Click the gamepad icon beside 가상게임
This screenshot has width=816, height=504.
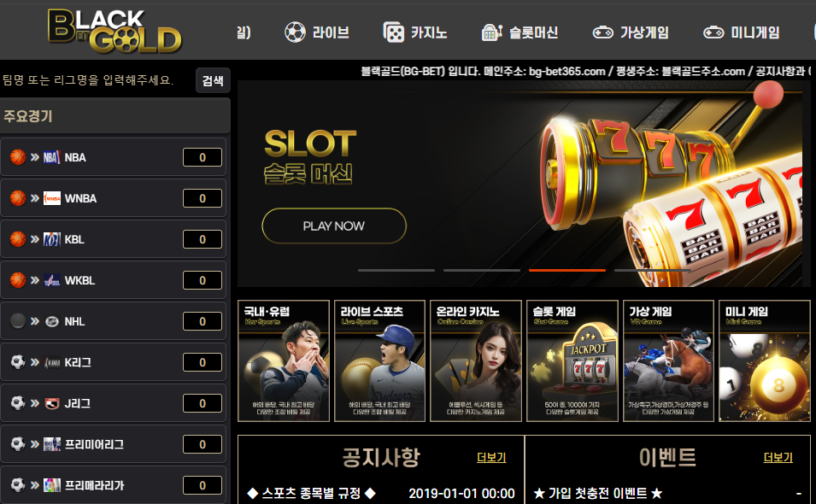[602, 32]
